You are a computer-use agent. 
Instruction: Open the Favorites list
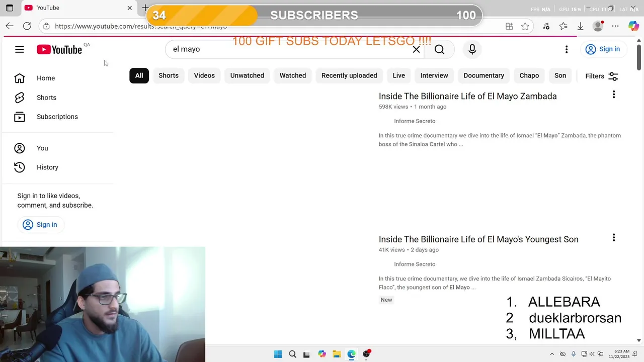(x=563, y=26)
